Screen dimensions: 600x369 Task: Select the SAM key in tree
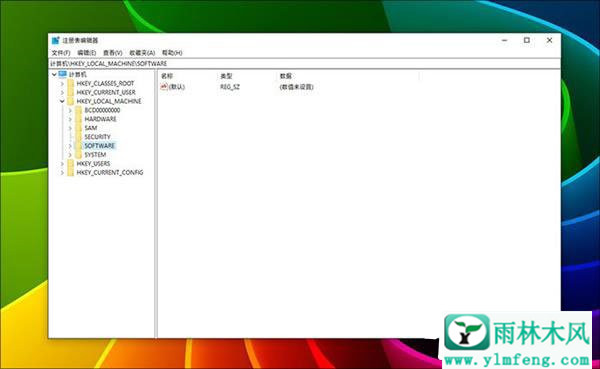pyautogui.click(x=91, y=128)
